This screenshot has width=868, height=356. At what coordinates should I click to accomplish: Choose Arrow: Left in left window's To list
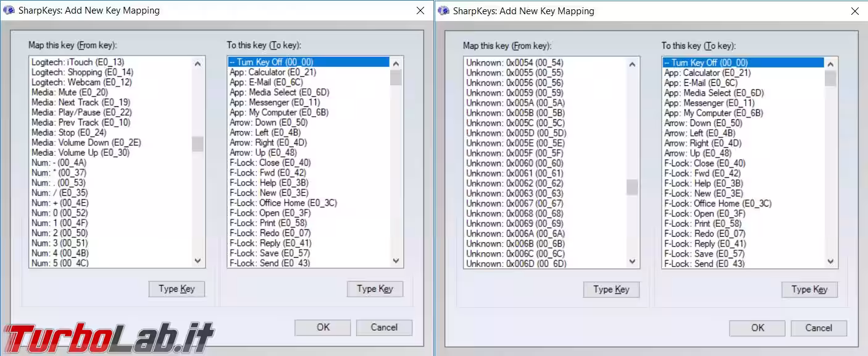[265, 132]
